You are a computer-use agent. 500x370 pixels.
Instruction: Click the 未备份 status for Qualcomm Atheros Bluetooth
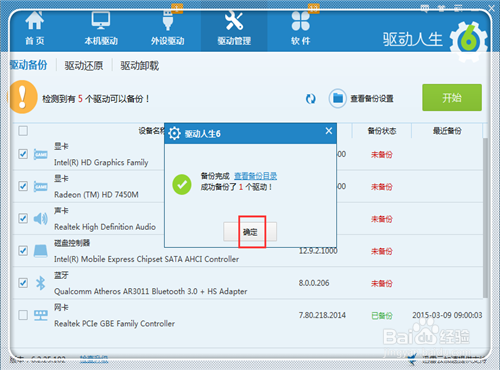tap(382, 284)
